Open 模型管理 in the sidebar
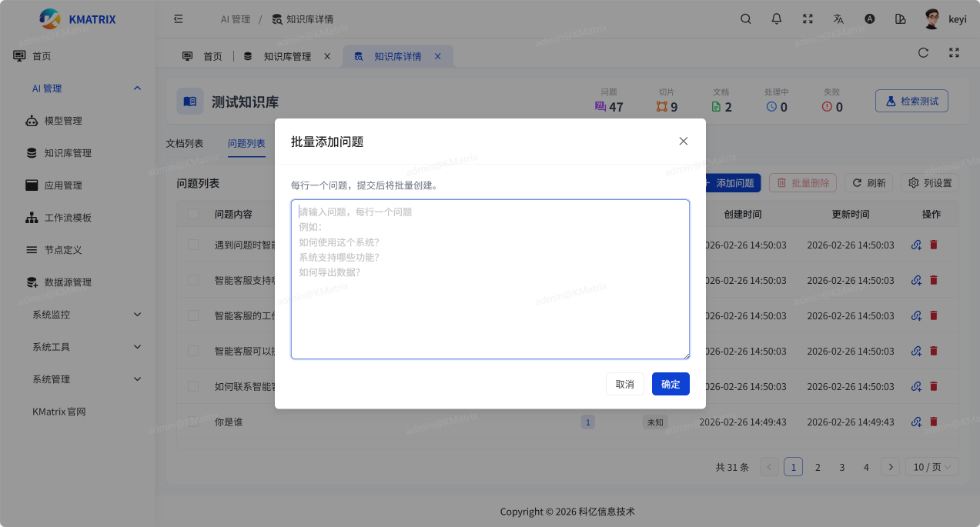 pos(63,121)
